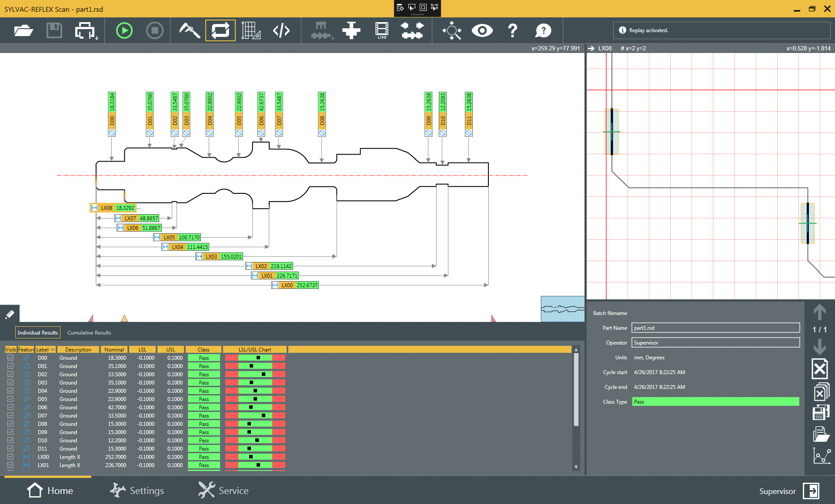The height and width of the screenshot is (504, 835).
Task: Toggle visibility checkbox for D08
Action: click(10, 424)
